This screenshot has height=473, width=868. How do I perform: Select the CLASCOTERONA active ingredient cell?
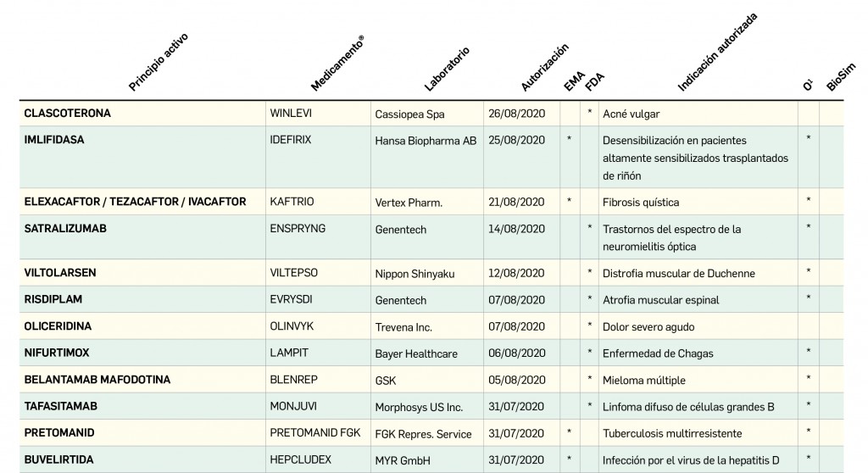click(x=68, y=114)
